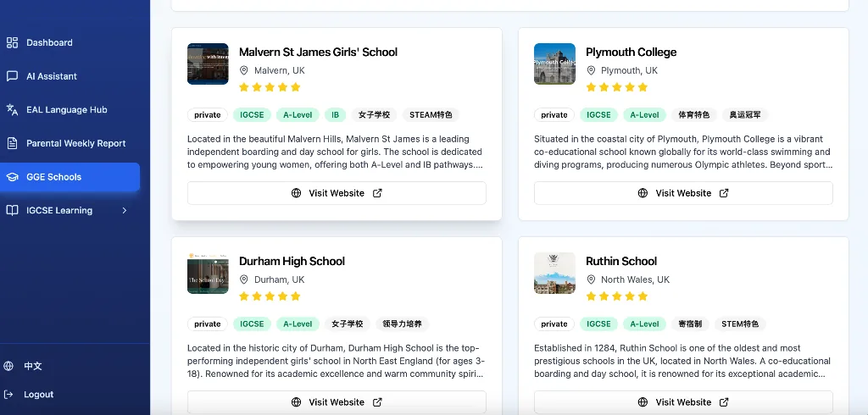Switch language to 中文

point(33,366)
